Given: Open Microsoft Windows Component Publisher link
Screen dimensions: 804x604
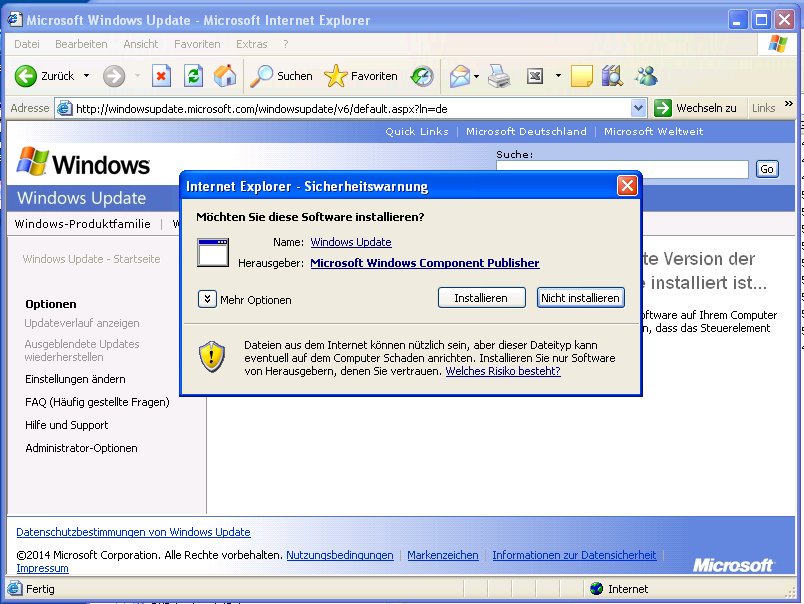Looking at the screenshot, I should (425, 263).
